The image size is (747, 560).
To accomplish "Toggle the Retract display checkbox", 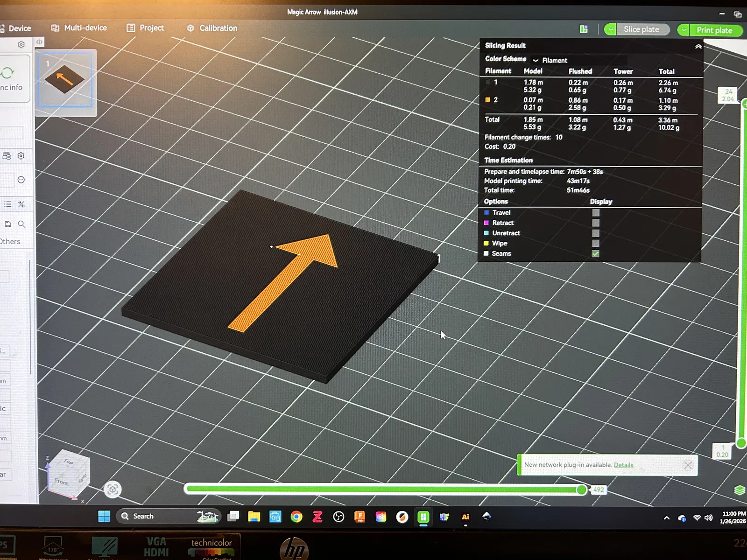I will tap(596, 223).
